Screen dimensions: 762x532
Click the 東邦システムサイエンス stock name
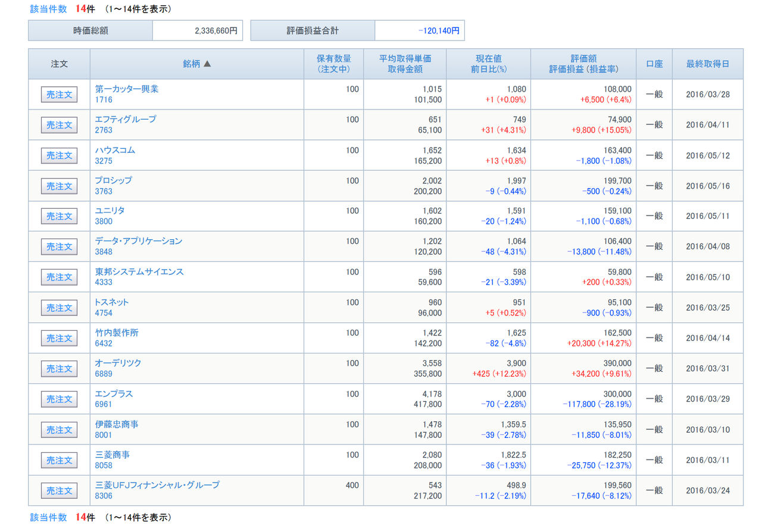[139, 271]
